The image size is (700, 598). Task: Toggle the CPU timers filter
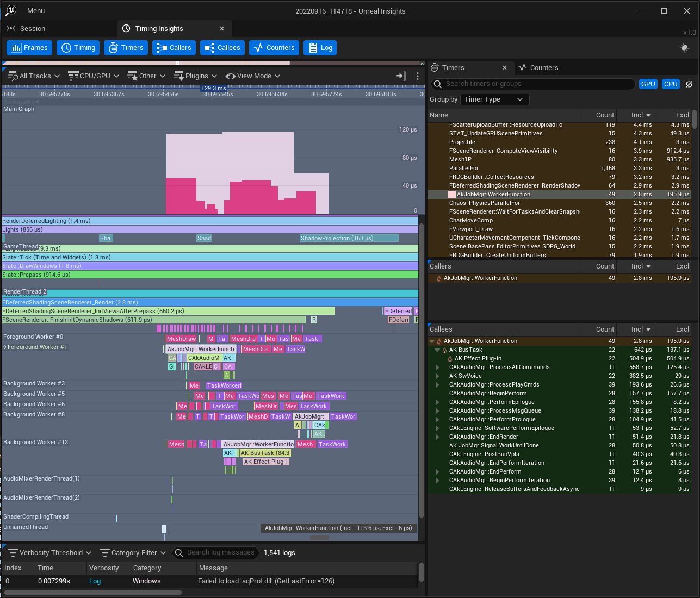671,84
